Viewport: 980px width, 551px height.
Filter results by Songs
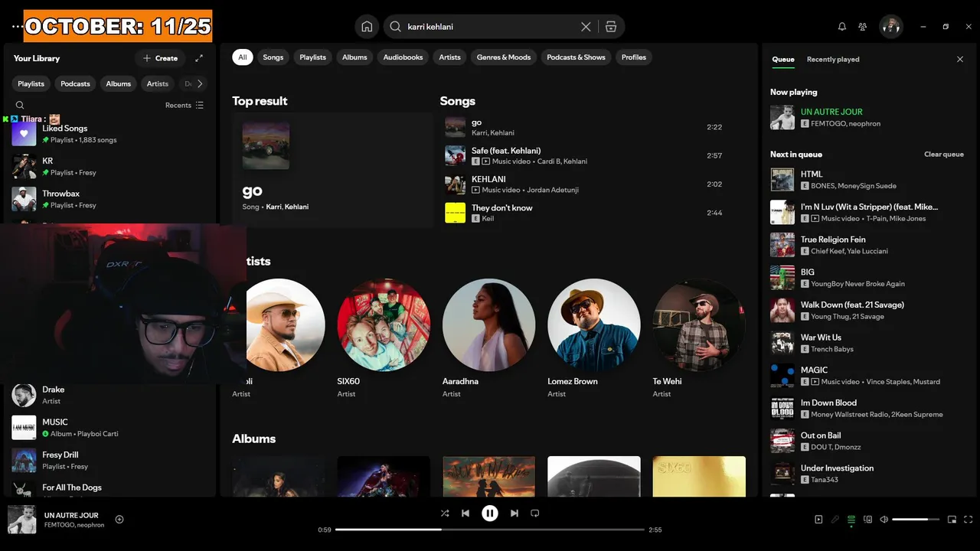tap(273, 57)
